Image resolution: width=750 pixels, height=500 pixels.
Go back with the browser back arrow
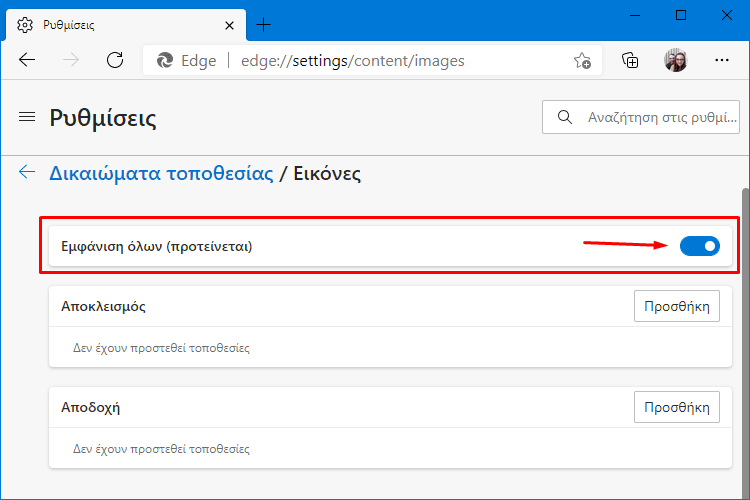click(x=27, y=60)
